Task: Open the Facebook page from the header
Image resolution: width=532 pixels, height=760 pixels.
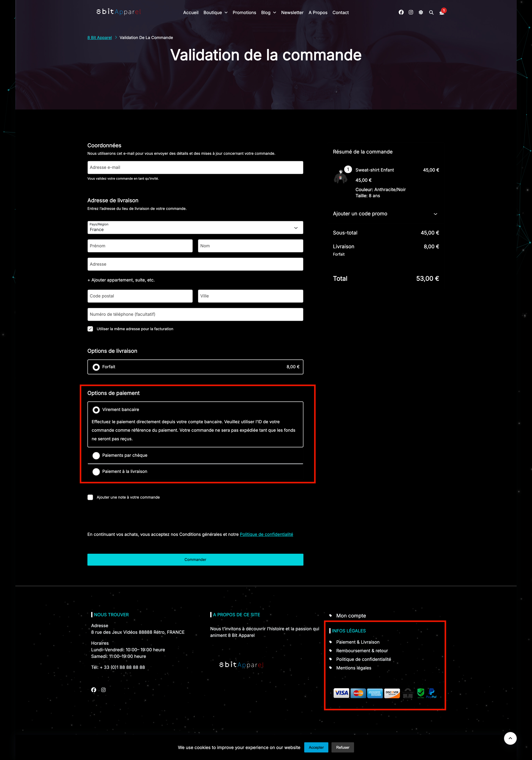Action: click(401, 12)
